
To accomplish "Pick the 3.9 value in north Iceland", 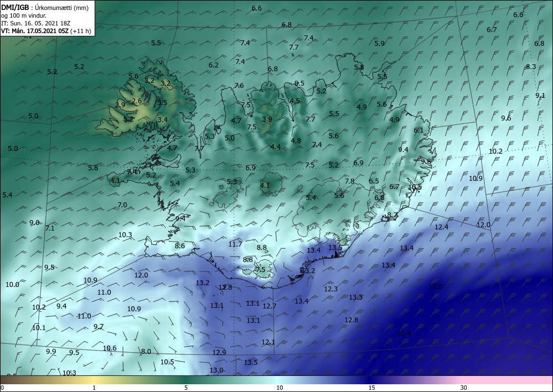I will coord(267,119).
